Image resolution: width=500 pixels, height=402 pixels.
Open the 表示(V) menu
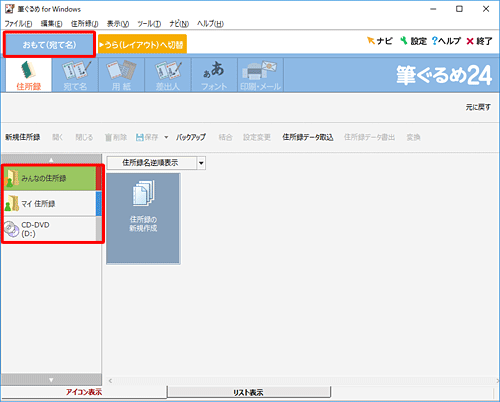pyautogui.click(x=118, y=24)
